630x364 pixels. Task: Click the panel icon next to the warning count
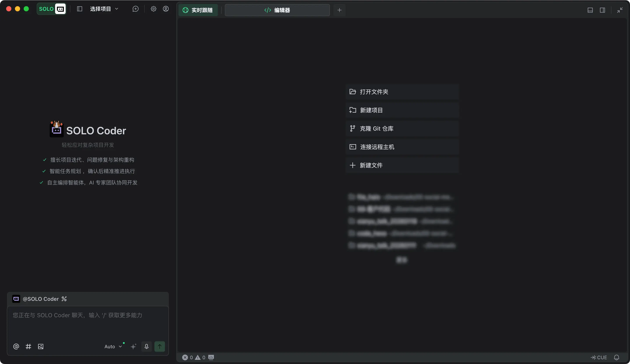tap(211, 357)
